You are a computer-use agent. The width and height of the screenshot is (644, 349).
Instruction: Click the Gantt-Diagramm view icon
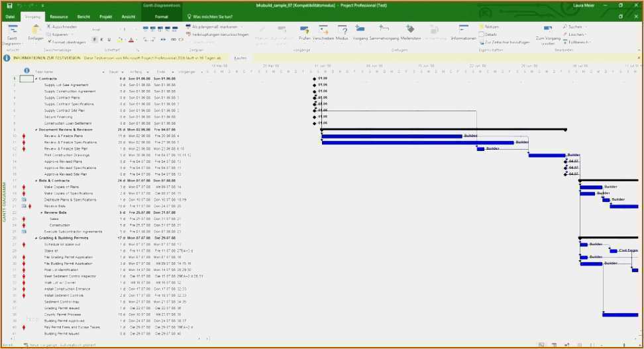tap(12, 31)
